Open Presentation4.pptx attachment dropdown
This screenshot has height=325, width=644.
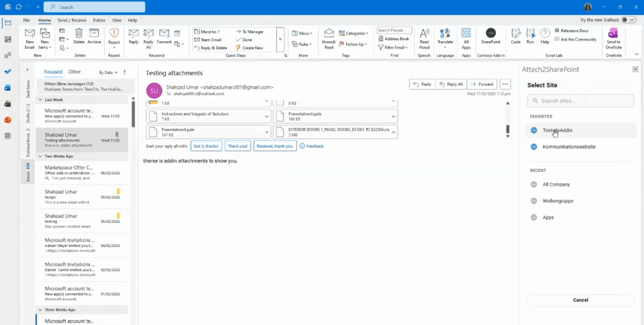click(266, 132)
